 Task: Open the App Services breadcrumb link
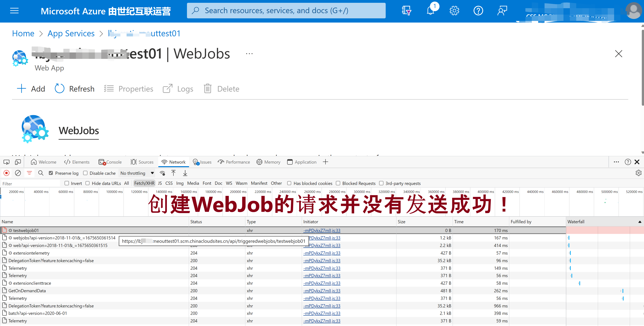coord(71,34)
